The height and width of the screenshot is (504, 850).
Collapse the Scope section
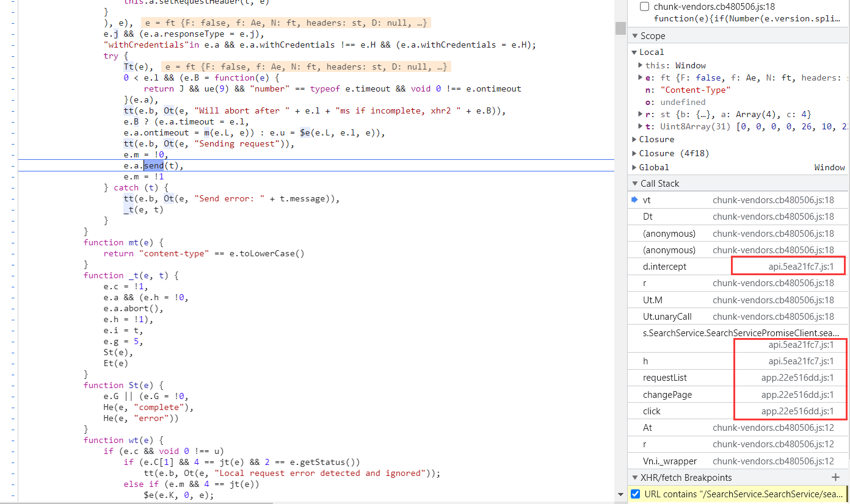coord(634,36)
